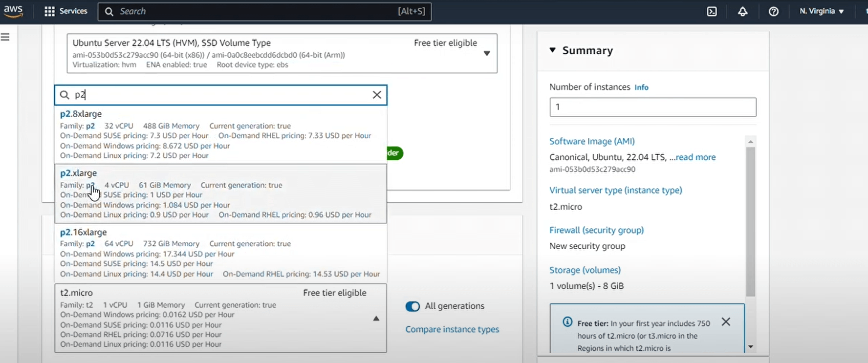Screen dimensions: 868x363
Task: Click the AWS logo home icon
Action: click(13, 11)
